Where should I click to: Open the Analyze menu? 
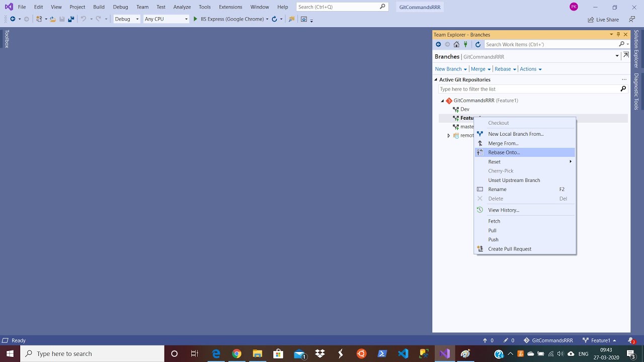click(x=182, y=7)
